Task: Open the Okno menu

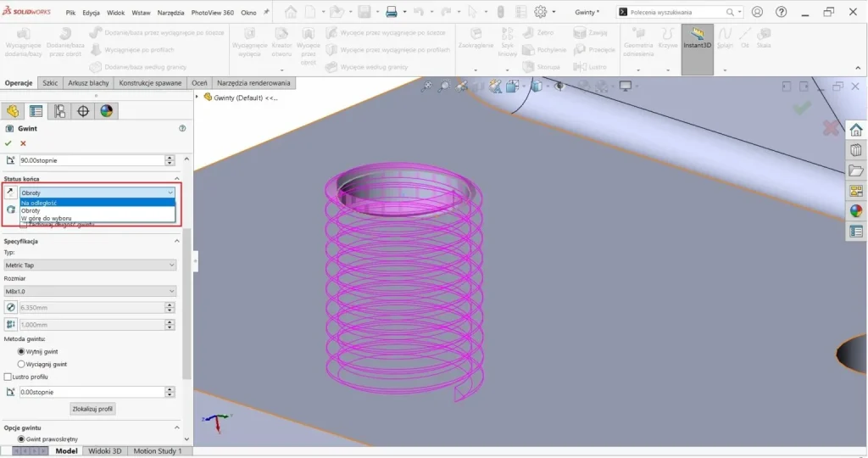Action: (248, 12)
